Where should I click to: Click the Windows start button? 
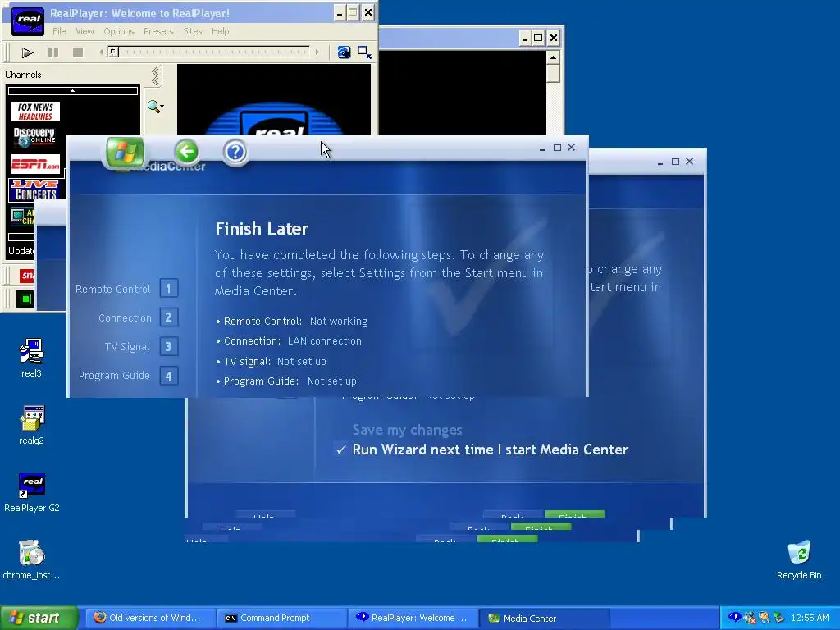click(39, 618)
